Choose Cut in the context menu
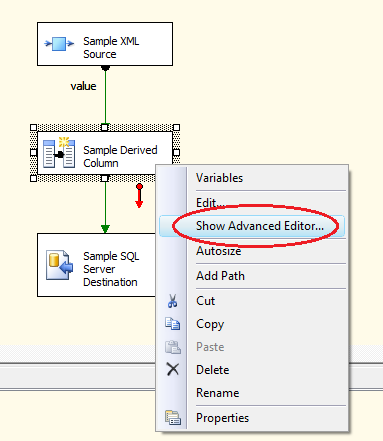Screen dimensions: 383x441 252,301
